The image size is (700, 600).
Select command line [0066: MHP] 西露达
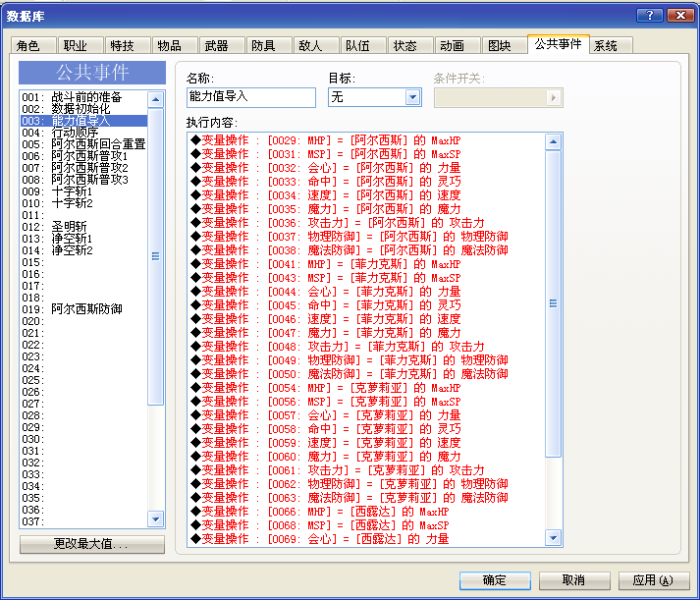coord(366,512)
